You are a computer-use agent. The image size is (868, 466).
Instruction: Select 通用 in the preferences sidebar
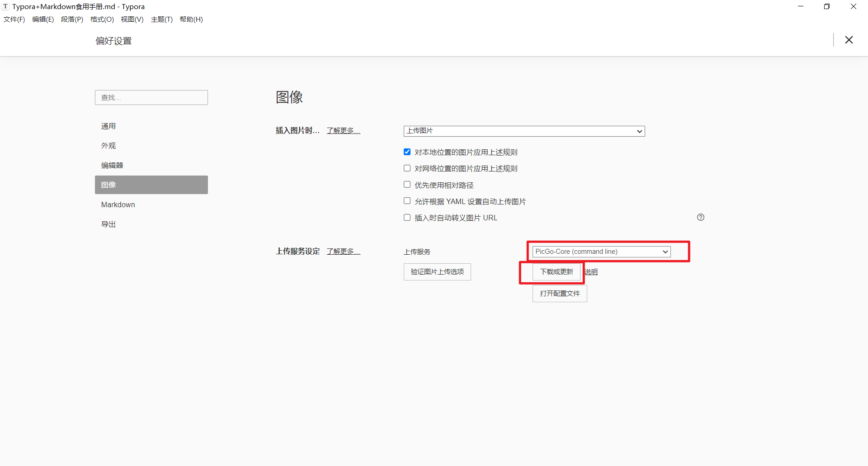click(151, 126)
